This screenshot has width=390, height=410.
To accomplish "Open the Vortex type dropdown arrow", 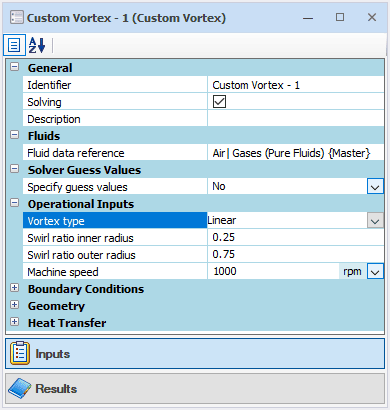I will click(375, 221).
